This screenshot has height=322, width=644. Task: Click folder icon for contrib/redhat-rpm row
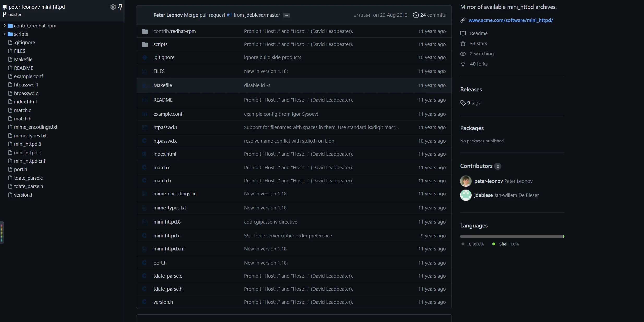[145, 31]
